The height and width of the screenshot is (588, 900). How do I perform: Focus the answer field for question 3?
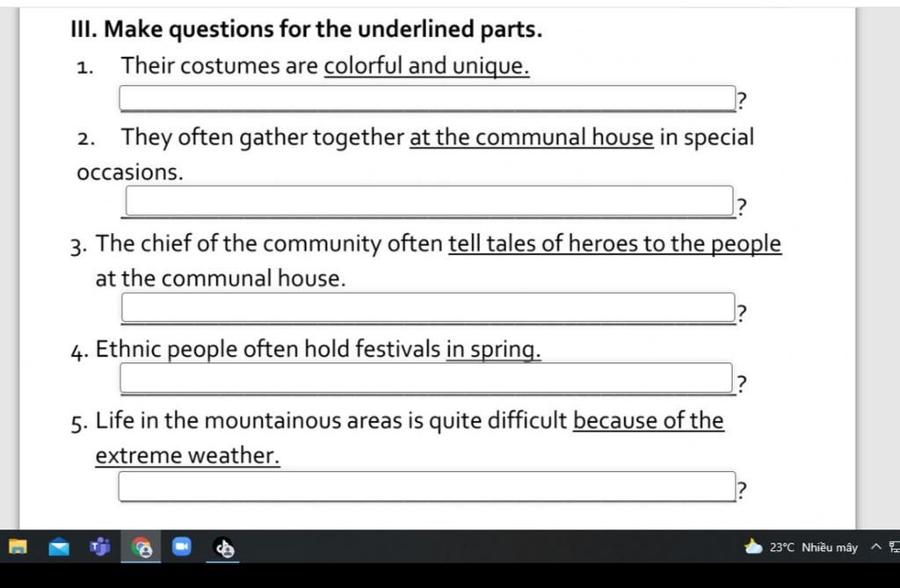click(428, 308)
